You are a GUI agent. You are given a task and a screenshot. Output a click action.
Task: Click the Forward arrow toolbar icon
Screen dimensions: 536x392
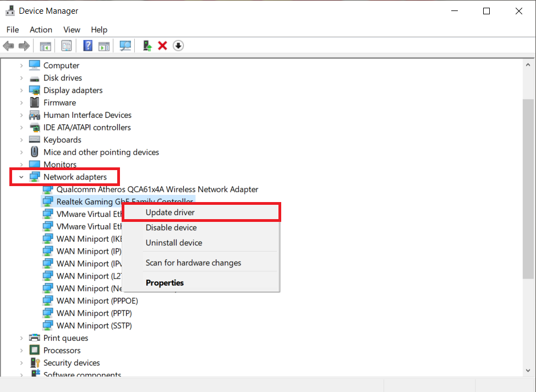[x=24, y=46]
